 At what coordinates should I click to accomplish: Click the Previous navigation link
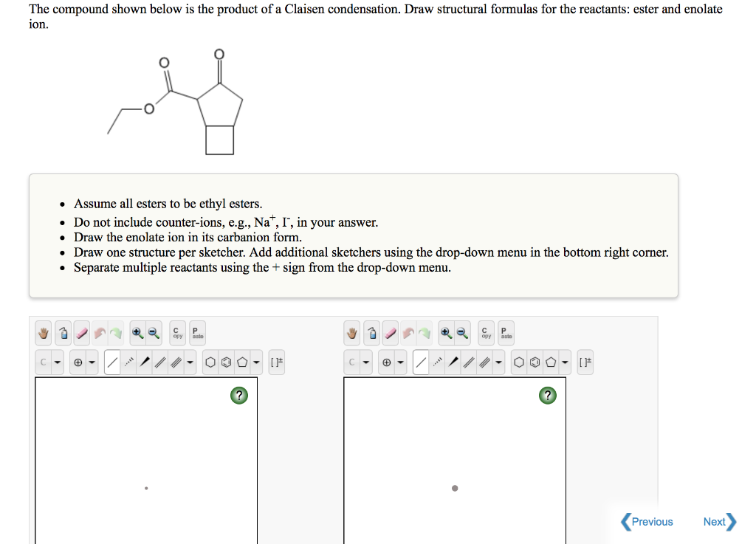(647, 521)
